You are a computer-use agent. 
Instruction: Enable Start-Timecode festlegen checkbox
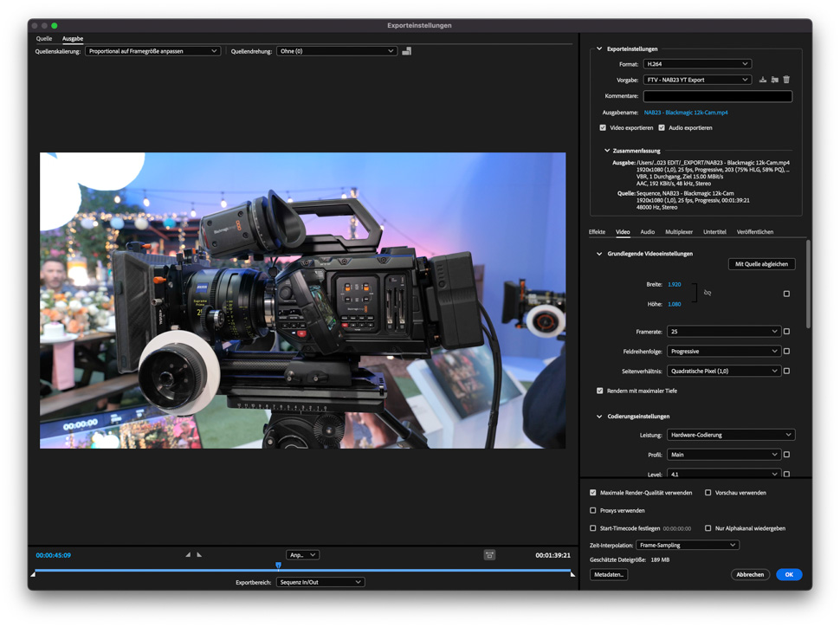[593, 528]
